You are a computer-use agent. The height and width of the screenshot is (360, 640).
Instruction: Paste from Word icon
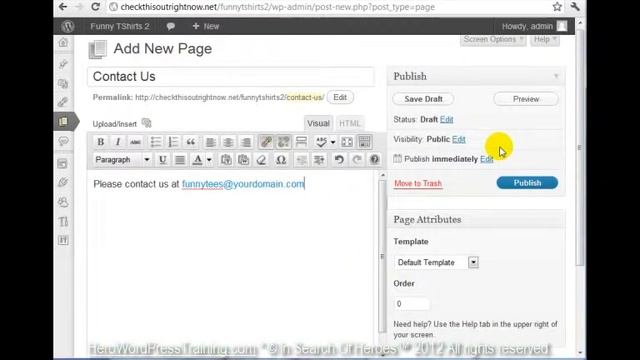[x=244, y=160]
